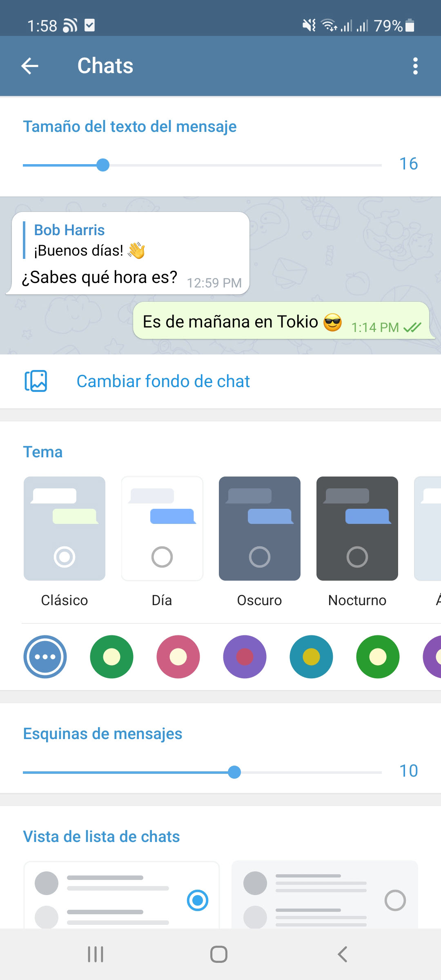The height and width of the screenshot is (980, 441).
Task: Tap Android home navigation button
Action: click(219, 954)
